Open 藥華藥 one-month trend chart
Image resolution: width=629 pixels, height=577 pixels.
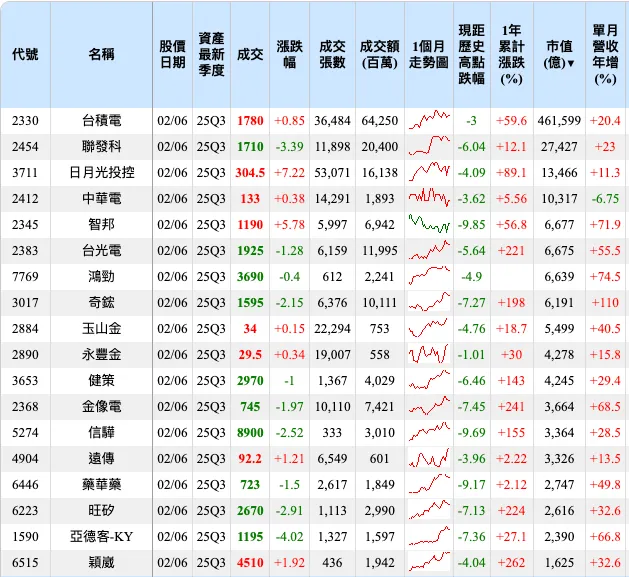429,484
